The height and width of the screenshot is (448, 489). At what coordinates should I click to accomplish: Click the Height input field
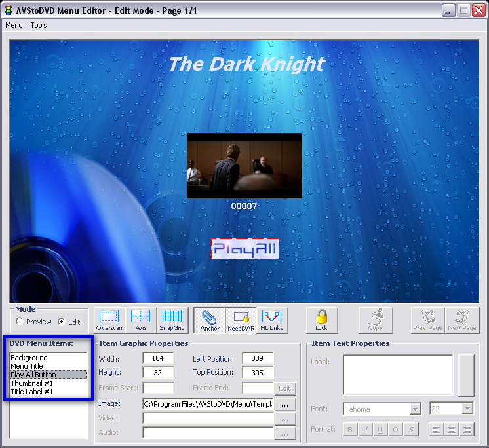click(x=158, y=373)
